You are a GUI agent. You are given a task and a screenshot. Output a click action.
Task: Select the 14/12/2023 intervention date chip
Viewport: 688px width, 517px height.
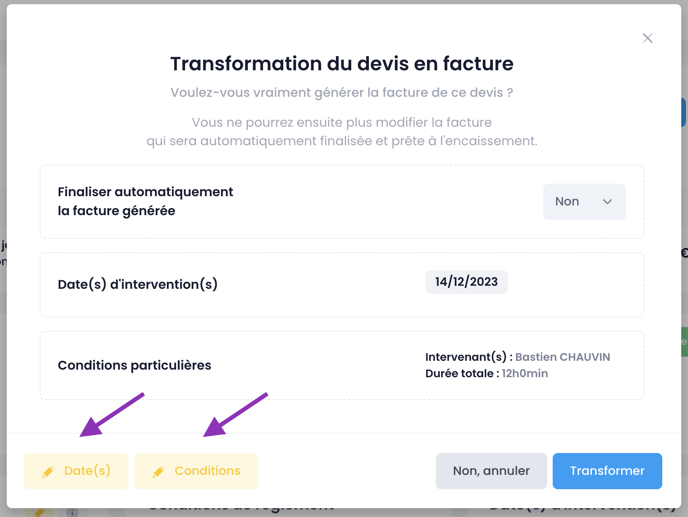[x=466, y=282]
